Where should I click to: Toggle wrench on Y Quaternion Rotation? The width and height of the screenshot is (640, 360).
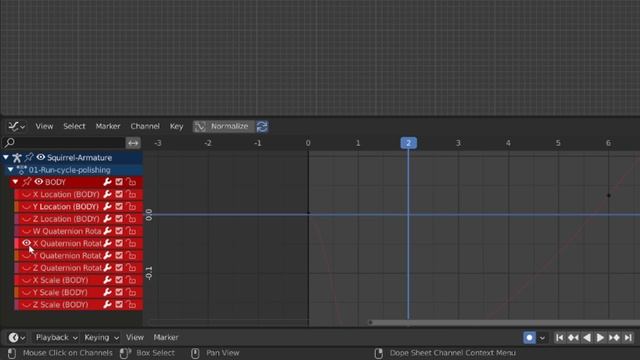point(107,255)
